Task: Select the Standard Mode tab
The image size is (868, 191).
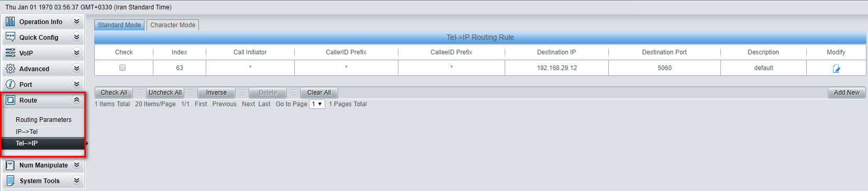Action: (119, 25)
